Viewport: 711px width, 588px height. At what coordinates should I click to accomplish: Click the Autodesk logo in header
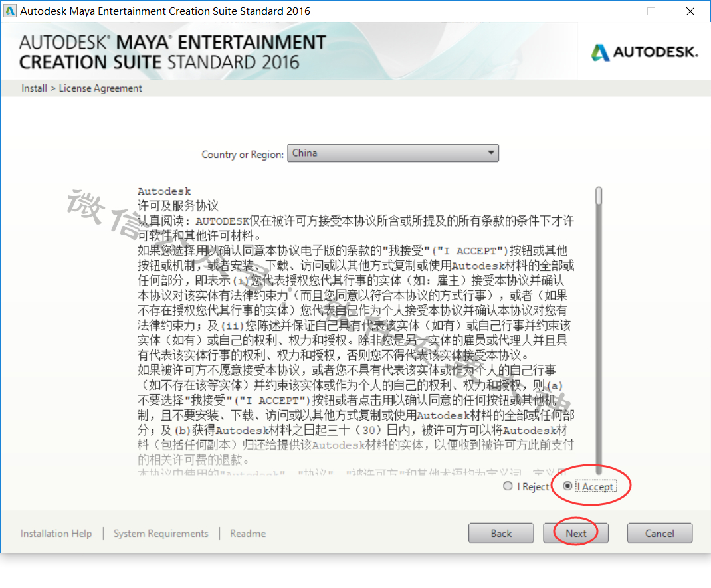tap(645, 52)
